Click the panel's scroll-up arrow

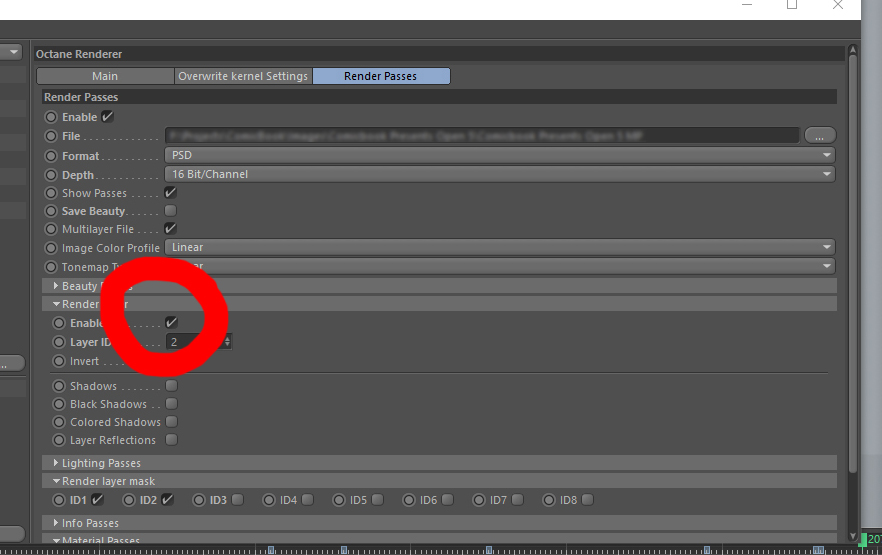[853, 50]
